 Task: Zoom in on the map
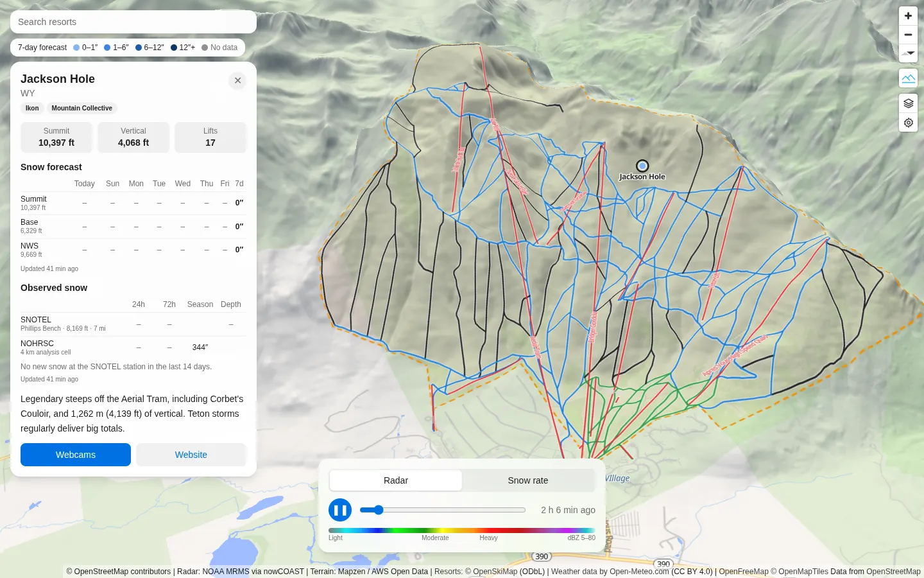point(908,15)
